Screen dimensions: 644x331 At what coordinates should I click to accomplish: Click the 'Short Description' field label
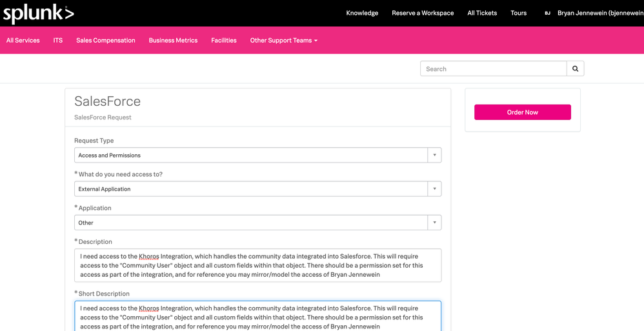tap(104, 293)
